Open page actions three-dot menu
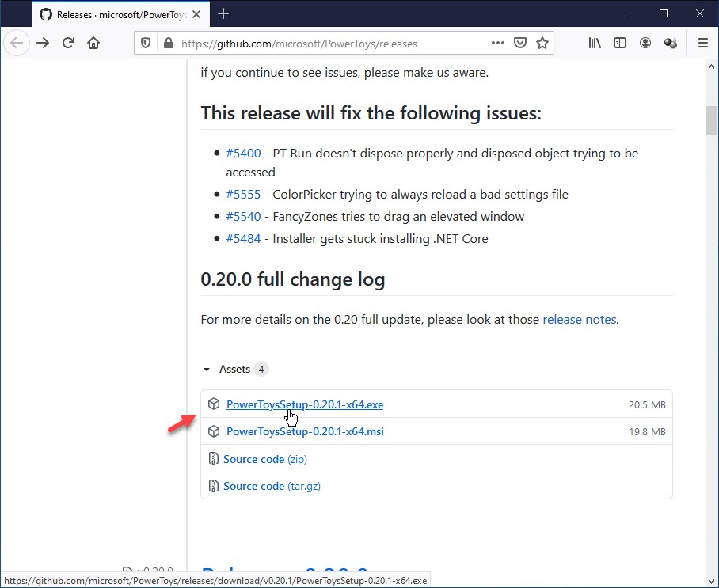Screen dimensions: 719x588 click(x=497, y=44)
